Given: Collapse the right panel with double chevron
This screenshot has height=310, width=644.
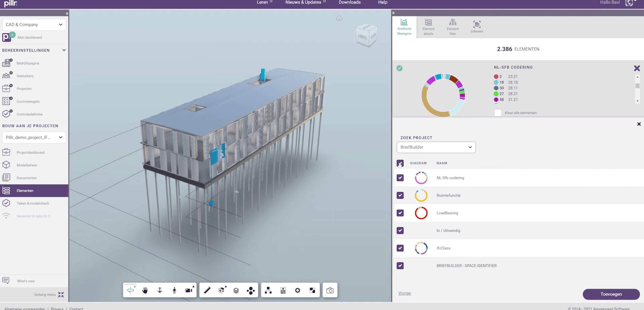Looking at the screenshot, I should (393, 13).
